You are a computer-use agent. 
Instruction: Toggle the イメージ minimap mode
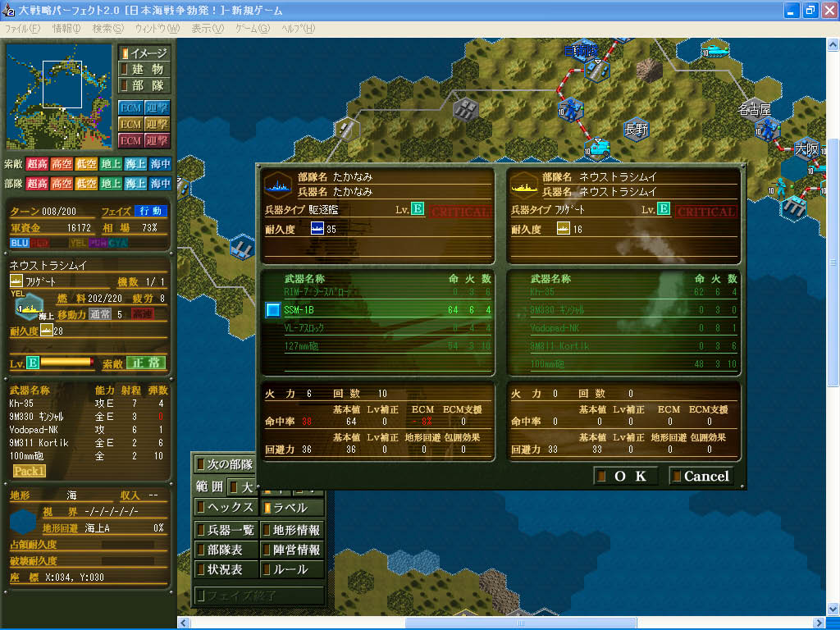144,53
